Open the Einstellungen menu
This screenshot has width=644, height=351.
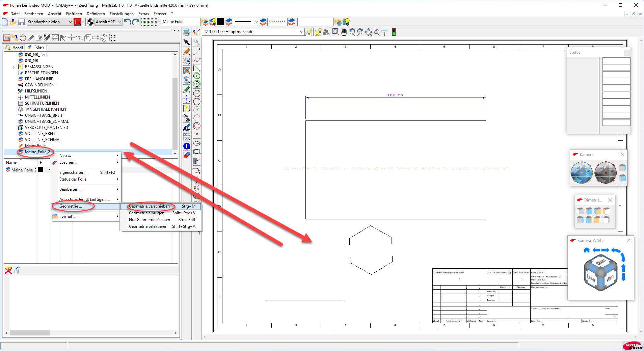(122, 14)
